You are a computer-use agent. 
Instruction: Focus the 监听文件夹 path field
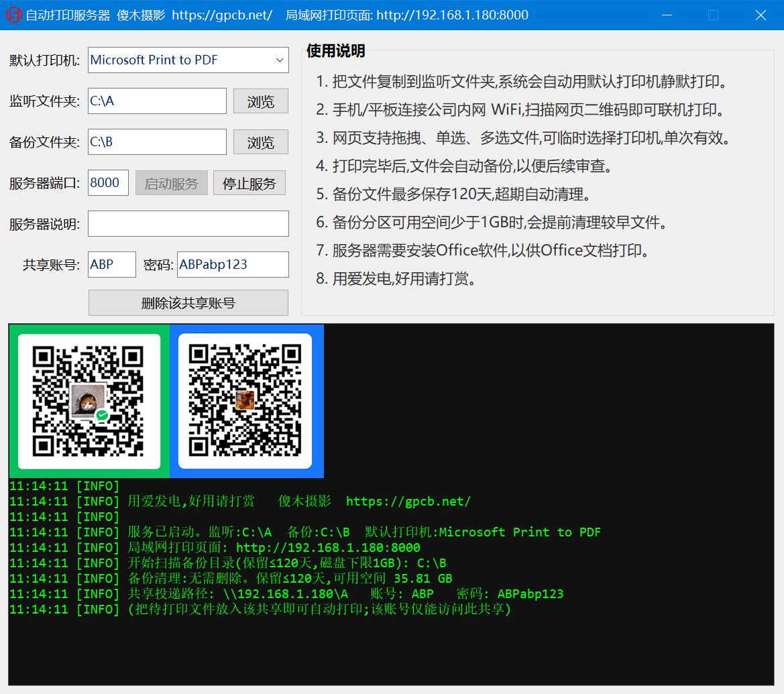[157, 101]
